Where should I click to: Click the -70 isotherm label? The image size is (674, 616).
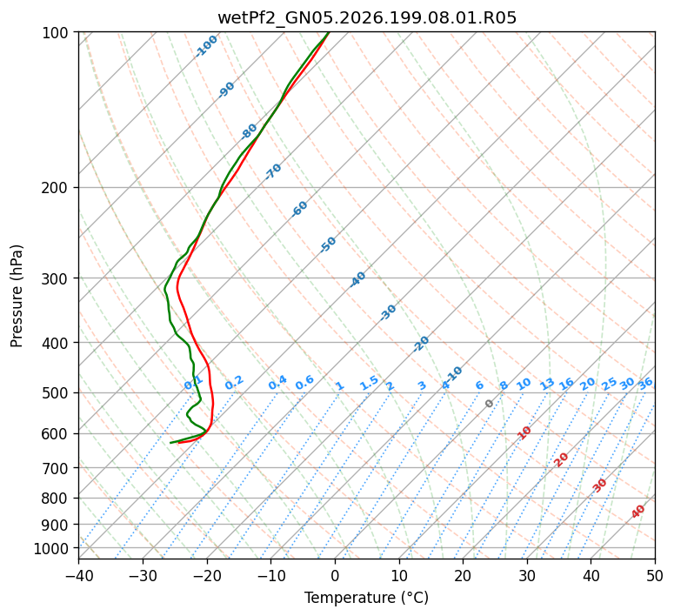(x=273, y=171)
